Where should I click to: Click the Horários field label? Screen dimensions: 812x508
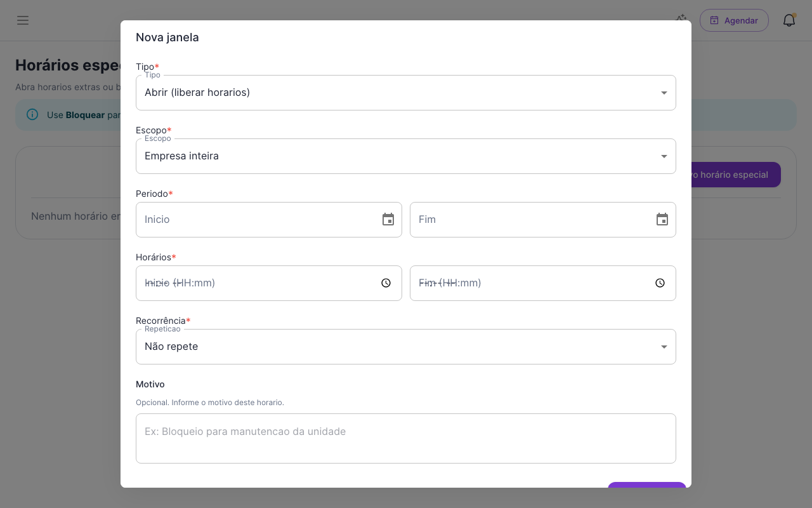tap(156, 257)
